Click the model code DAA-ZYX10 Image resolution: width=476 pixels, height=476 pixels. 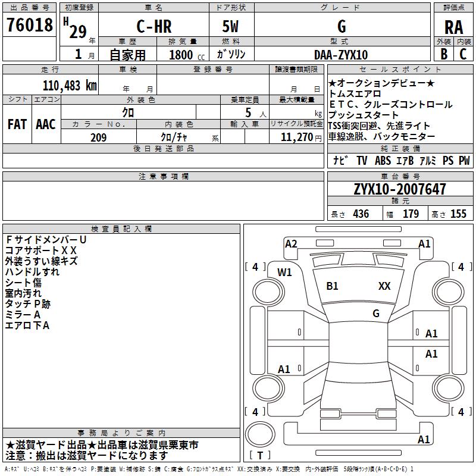(x=341, y=55)
